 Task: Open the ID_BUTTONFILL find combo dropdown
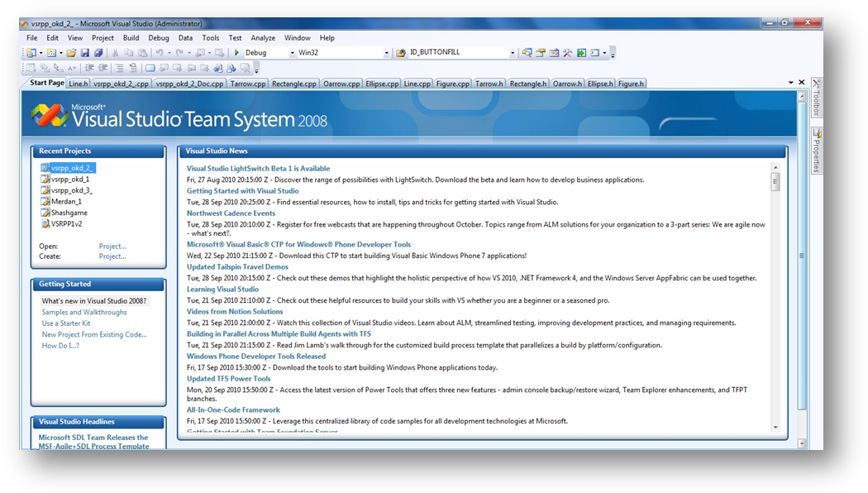coord(513,53)
